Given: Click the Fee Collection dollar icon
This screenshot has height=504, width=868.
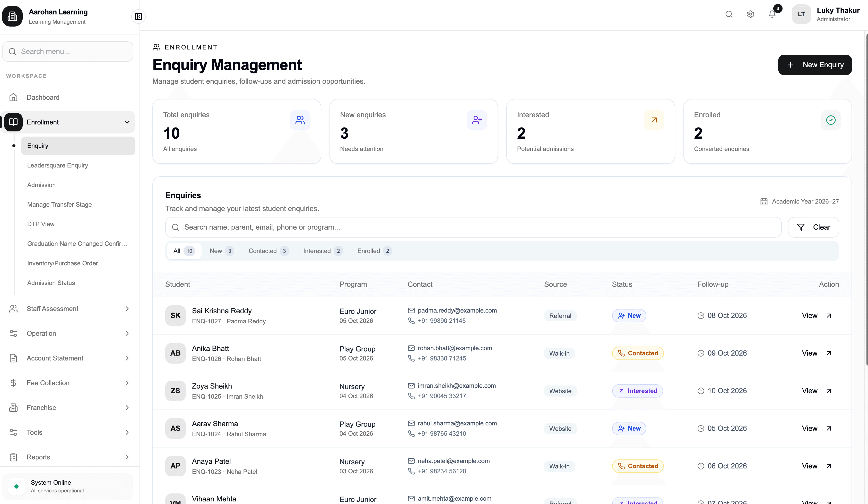Looking at the screenshot, I should click(13, 383).
